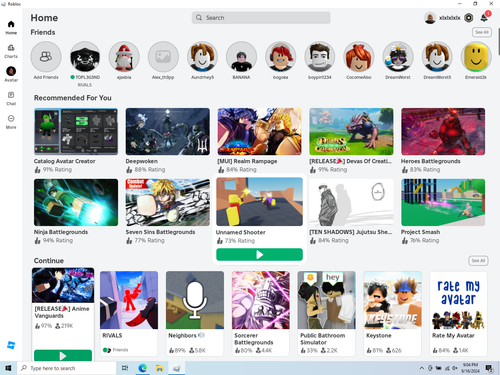Open friend BANANA's avatar
Image resolution: width=500 pixels, height=375 pixels.
(x=241, y=57)
